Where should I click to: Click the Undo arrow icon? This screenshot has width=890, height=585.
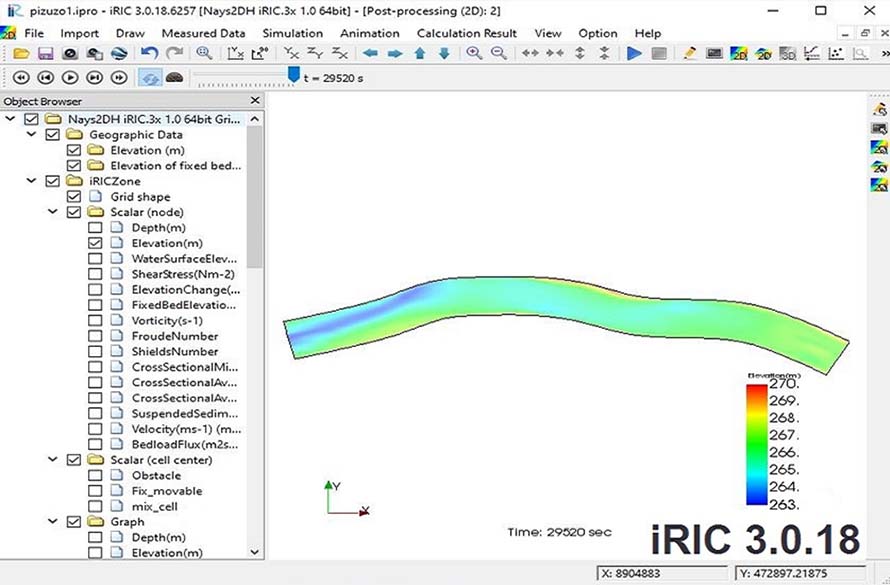coord(149,53)
